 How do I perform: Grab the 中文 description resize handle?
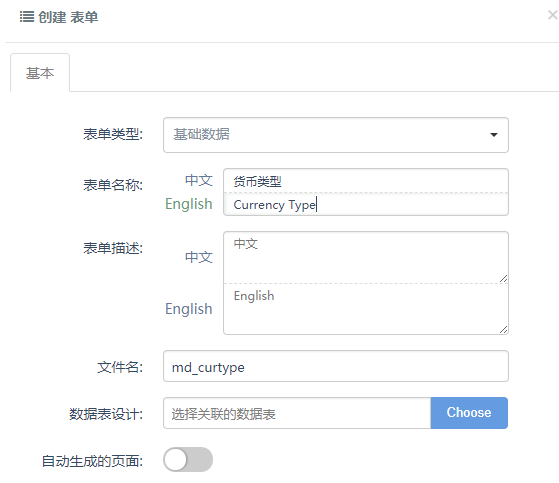pyautogui.click(x=503, y=279)
